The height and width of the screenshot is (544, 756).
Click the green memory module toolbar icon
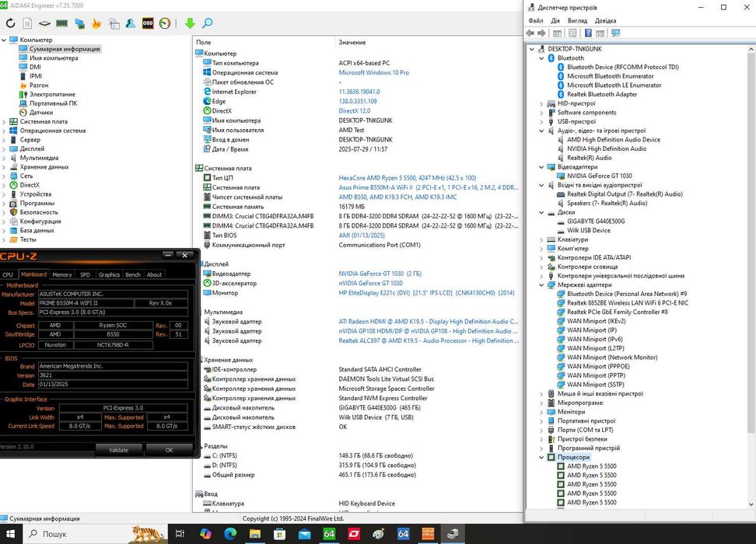(61, 23)
